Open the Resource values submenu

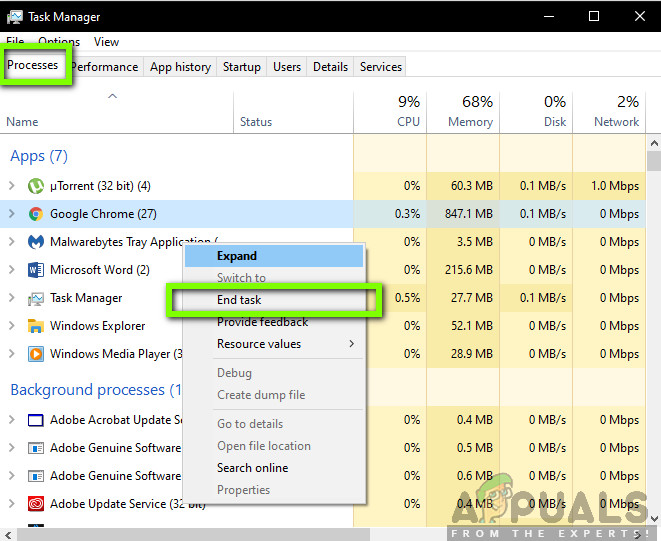pyautogui.click(x=274, y=344)
